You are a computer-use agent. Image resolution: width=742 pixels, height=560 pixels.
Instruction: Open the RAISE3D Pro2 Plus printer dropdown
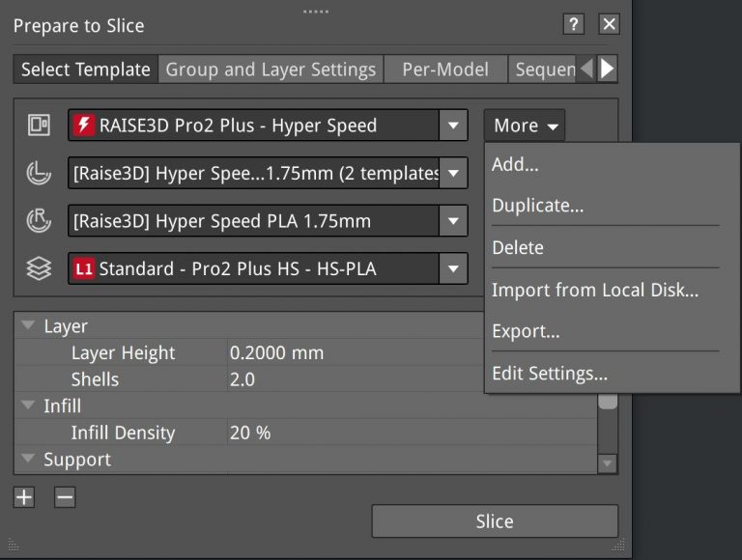(x=453, y=126)
